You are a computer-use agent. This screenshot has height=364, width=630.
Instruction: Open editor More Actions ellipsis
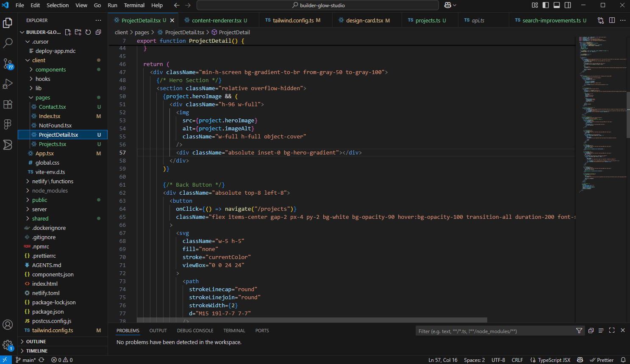pos(623,20)
